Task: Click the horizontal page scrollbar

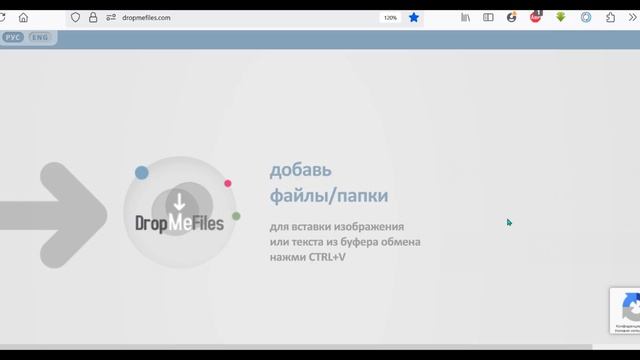Action: coord(296,347)
